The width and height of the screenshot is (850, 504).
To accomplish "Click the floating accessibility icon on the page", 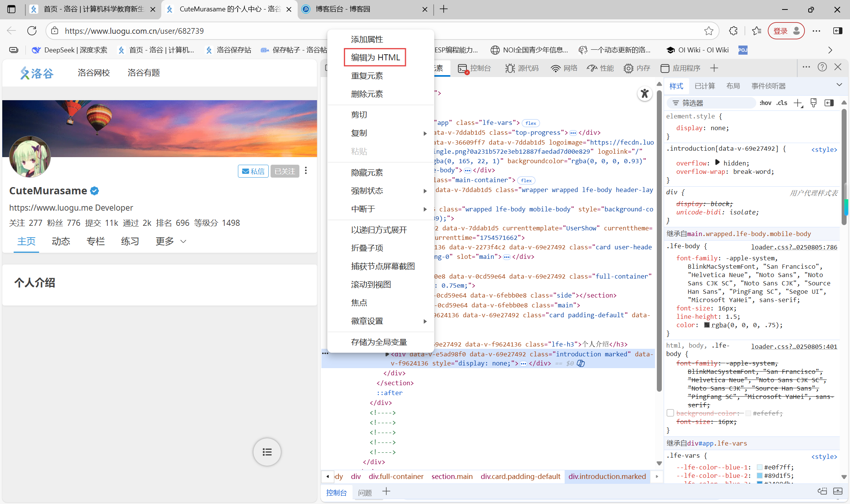I will click(644, 94).
